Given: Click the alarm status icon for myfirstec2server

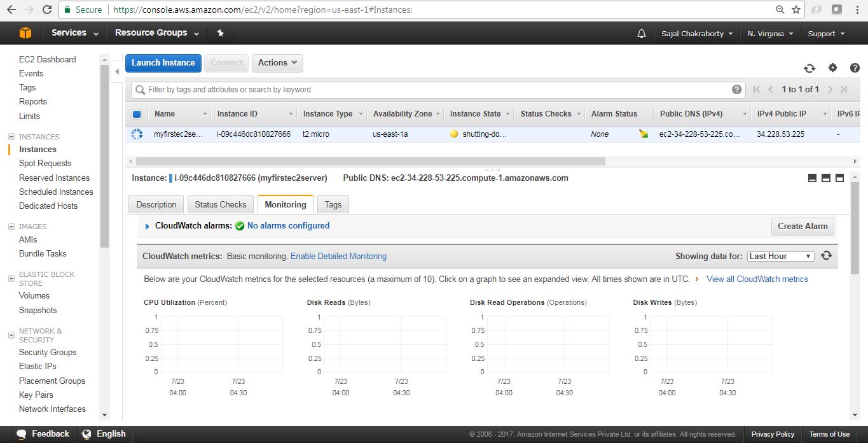Looking at the screenshot, I should tap(644, 134).
